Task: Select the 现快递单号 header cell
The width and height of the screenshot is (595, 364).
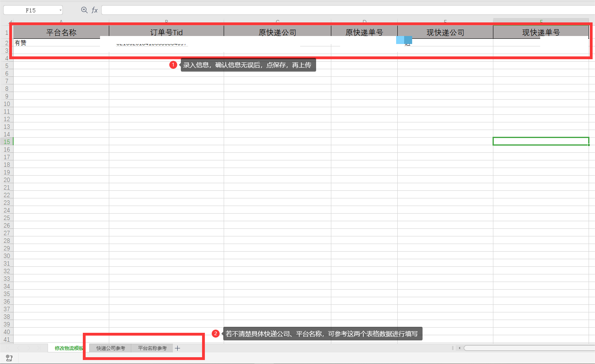Action: pos(541,32)
